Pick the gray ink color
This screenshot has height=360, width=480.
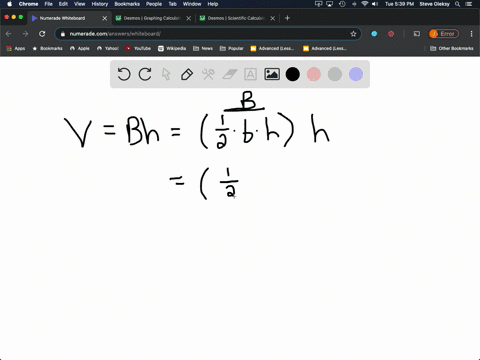tap(335, 74)
